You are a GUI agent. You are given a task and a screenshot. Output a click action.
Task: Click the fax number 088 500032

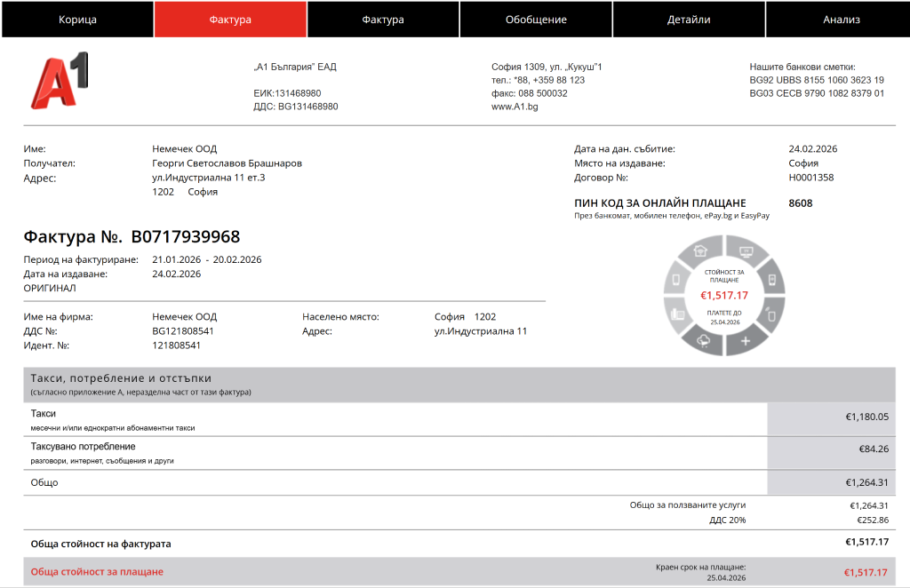click(530, 93)
